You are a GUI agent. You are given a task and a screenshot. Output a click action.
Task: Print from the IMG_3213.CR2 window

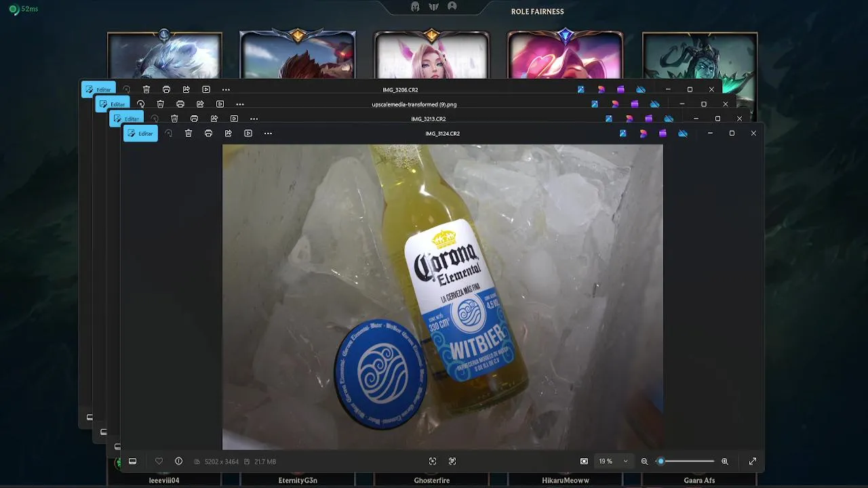(194, 119)
